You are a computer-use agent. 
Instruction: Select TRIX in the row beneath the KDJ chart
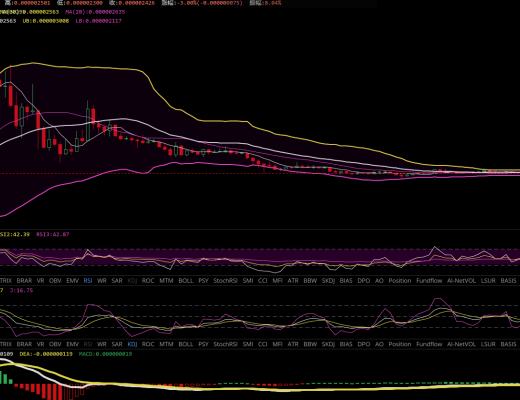6,344
